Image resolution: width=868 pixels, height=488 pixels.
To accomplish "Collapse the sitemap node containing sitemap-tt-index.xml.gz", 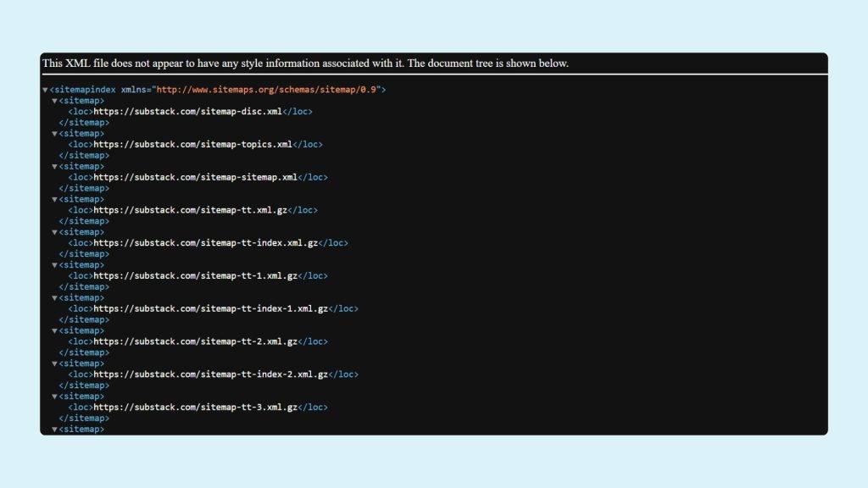I will pyautogui.click(x=55, y=232).
